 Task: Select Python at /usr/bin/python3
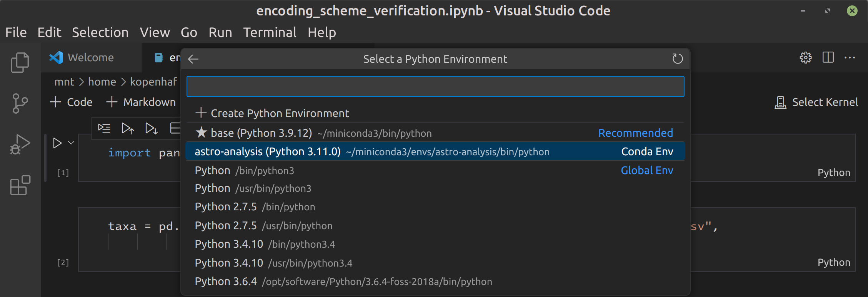pos(435,188)
